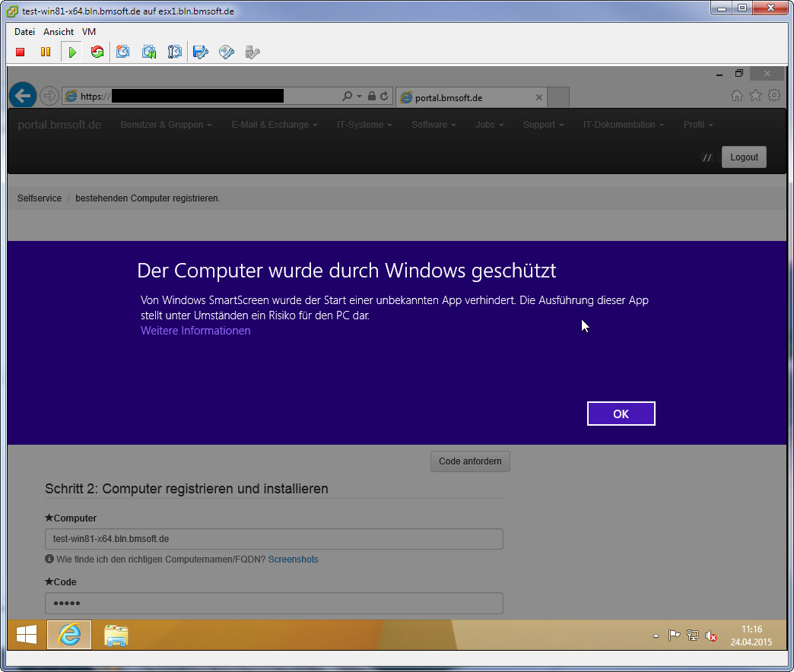Click the Reset VM icon with red-green arrows
Image resolution: width=794 pixels, height=672 pixels.
pyautogui.click(x=97, y=52)
